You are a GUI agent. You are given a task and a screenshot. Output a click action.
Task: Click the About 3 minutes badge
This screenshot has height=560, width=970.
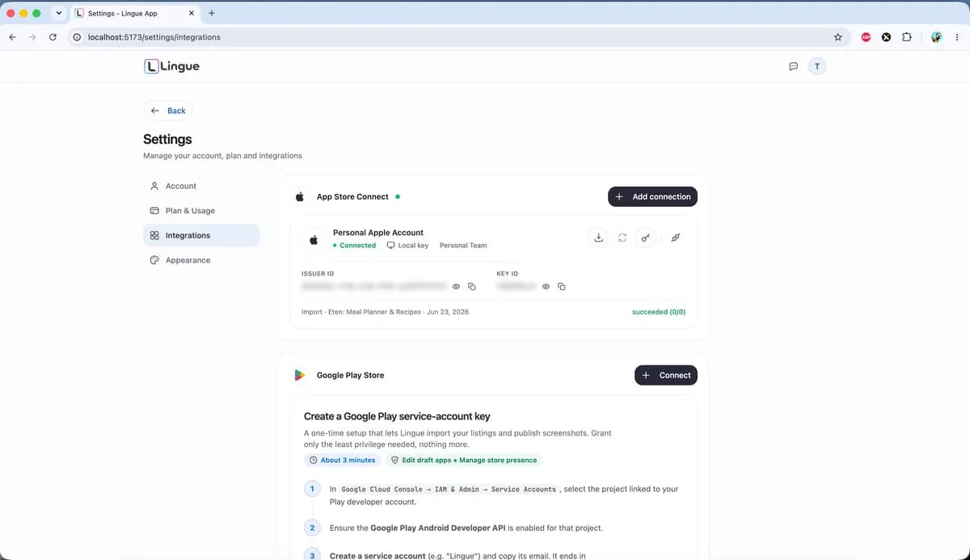343,460
